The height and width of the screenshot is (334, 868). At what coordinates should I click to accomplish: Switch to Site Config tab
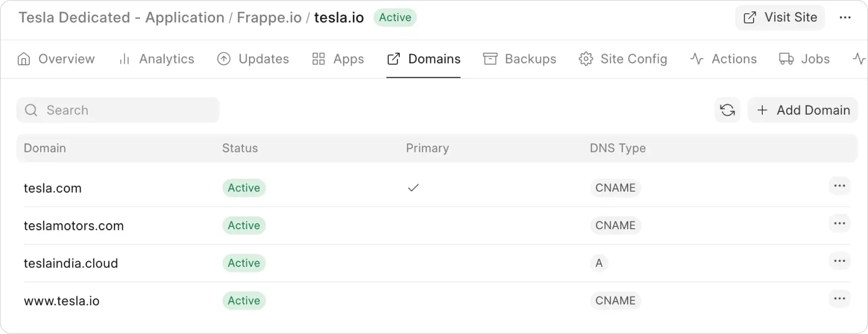coord(623,59)
